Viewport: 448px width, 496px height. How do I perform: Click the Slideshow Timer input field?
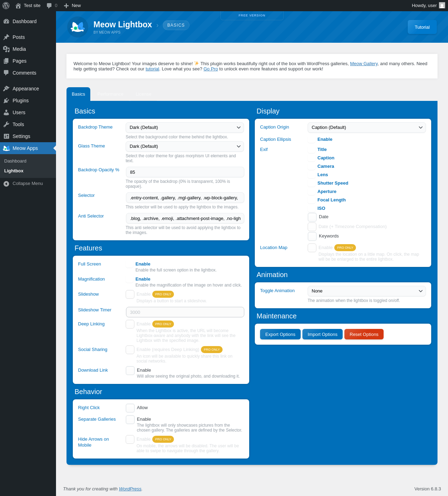[185, 312]
